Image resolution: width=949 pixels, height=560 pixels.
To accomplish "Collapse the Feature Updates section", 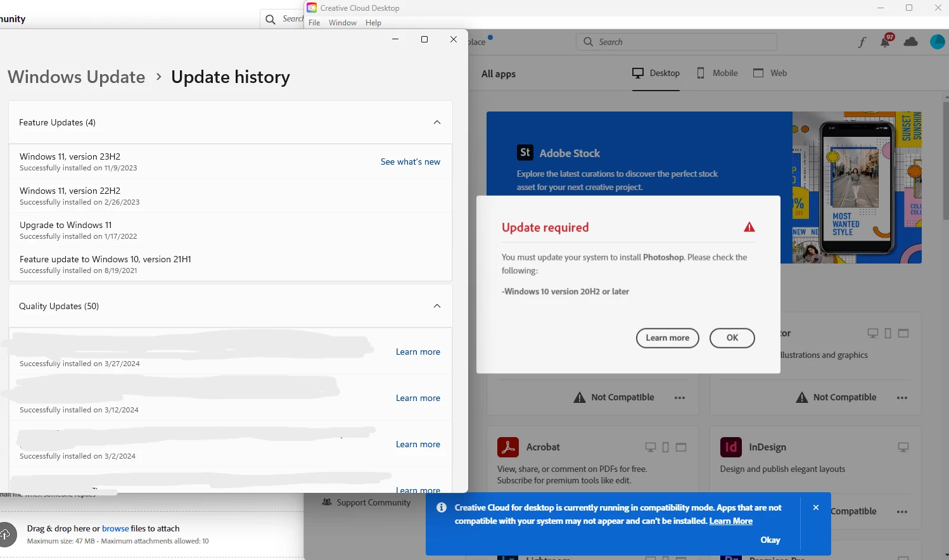I will coord(437,122).
